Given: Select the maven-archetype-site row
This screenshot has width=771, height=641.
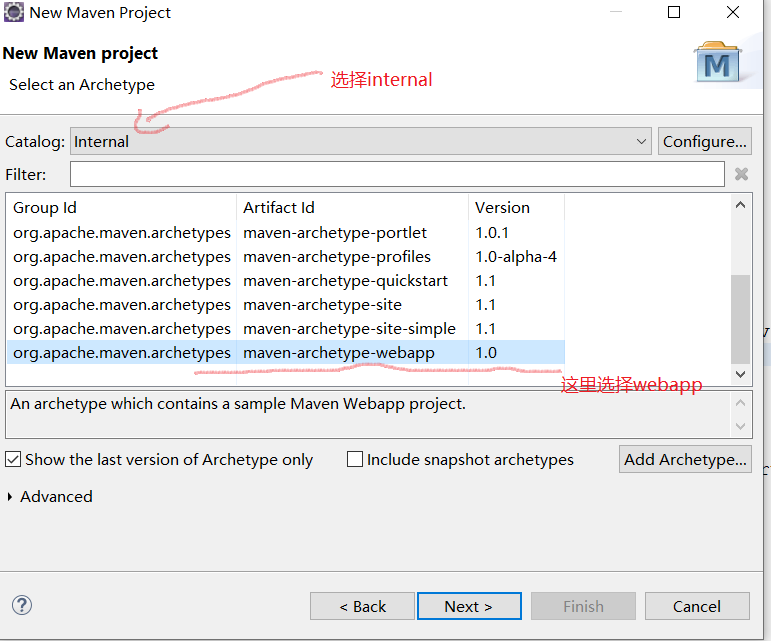Looking at the screenshot, I should (x=286, y=305).
